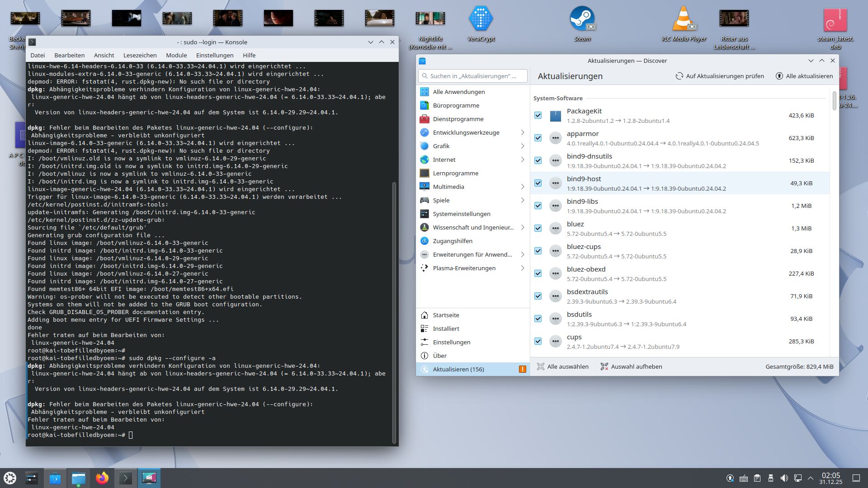Click details icon next to apparmor package

point(555,138)
